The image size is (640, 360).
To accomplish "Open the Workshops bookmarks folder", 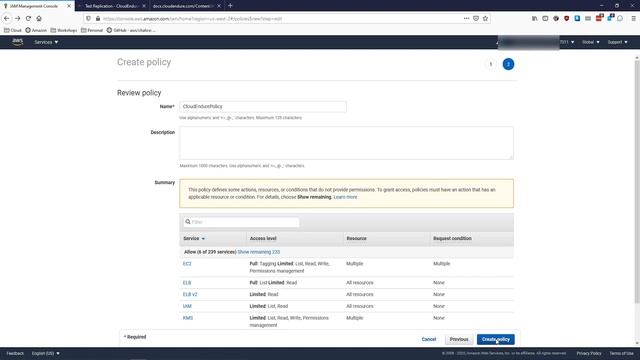I will (x=64, y=30).
